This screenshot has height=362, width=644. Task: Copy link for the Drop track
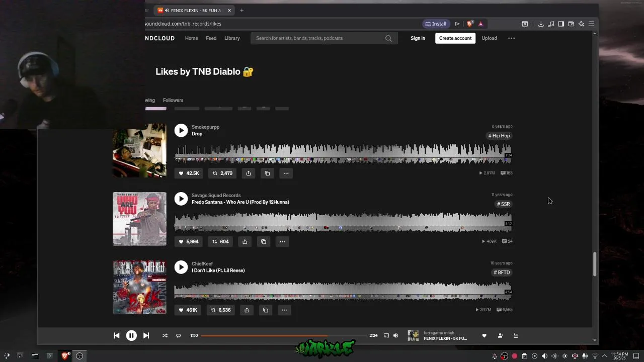coord(267,173)
